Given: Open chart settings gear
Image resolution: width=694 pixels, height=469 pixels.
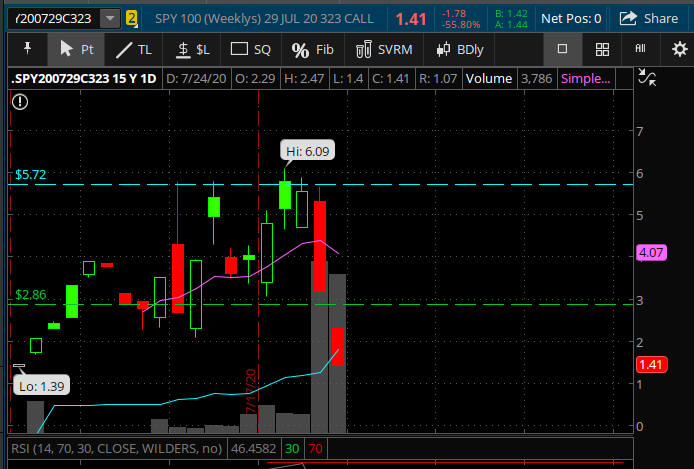Looking at the screenshot, I should [679, 49].
